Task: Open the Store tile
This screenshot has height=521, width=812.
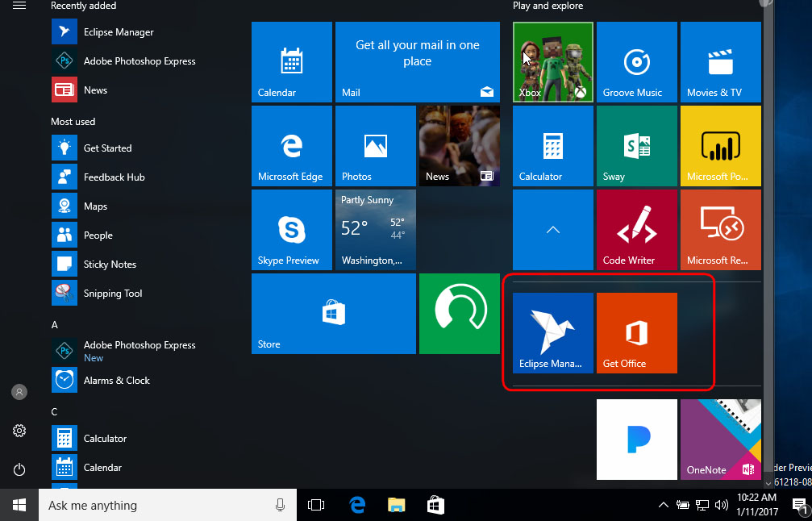Action: [334, 313]
